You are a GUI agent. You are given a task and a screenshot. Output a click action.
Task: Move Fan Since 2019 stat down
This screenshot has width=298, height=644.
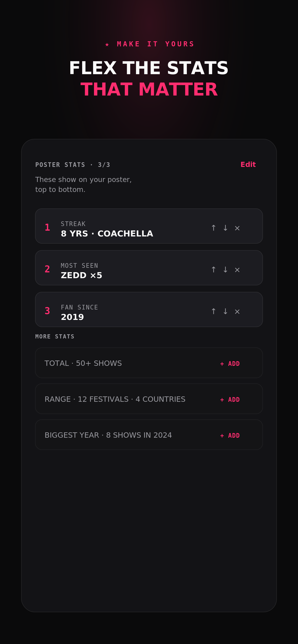[225, 311]
